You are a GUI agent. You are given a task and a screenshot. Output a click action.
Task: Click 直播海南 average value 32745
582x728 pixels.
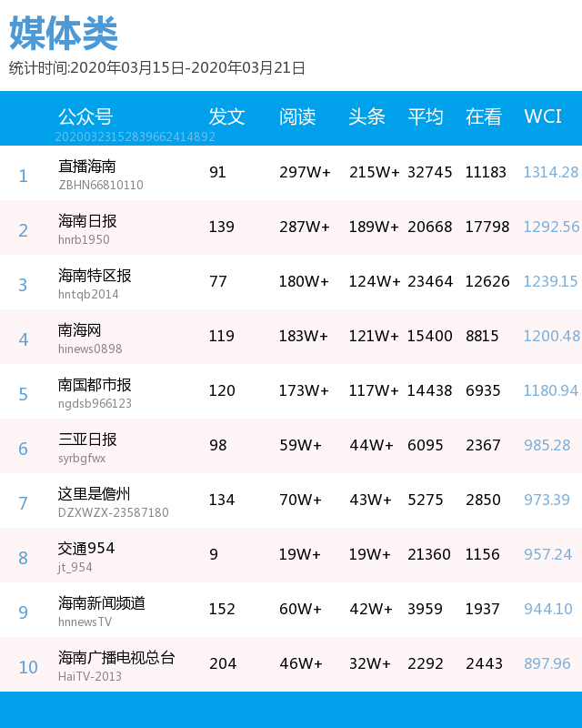(430, 172)
